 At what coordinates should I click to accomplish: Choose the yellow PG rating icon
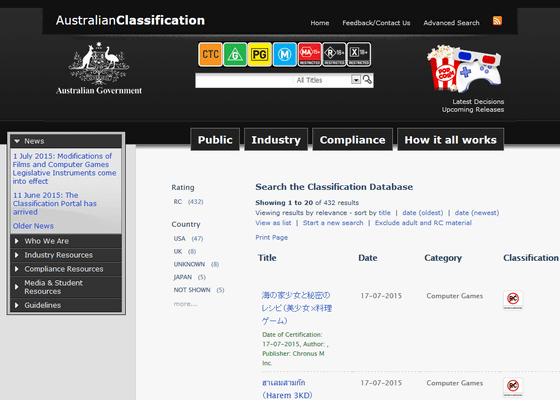pos(260,54)
